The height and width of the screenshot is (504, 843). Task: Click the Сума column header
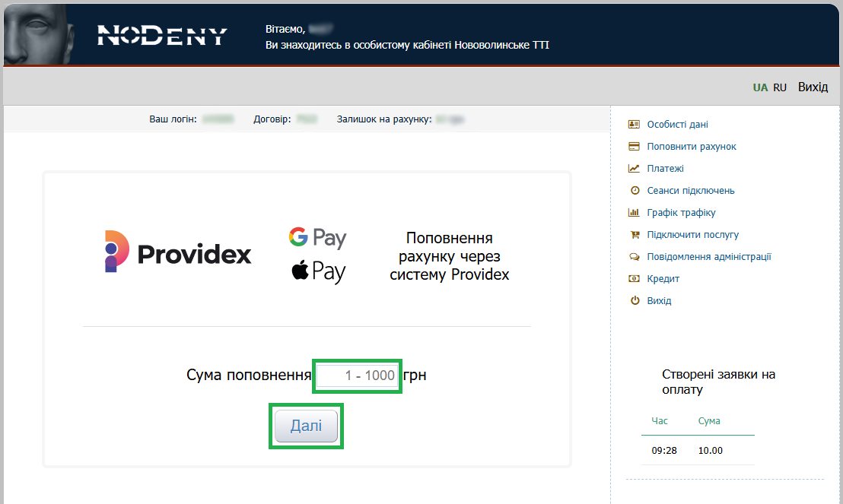pos(708,420)
